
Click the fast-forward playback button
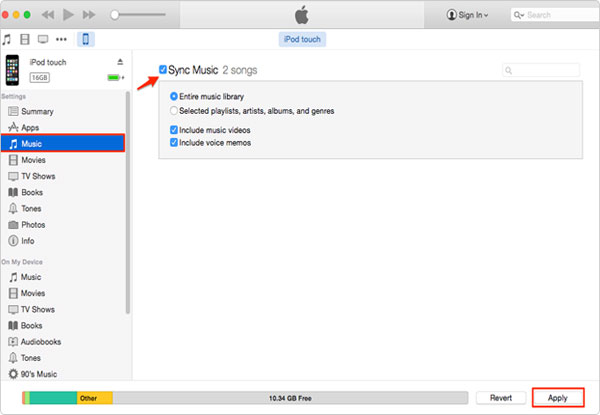tap(89, 15)
